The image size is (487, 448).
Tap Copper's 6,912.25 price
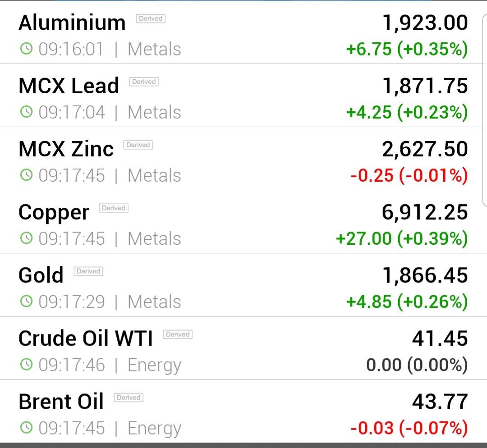pos(425,212)
